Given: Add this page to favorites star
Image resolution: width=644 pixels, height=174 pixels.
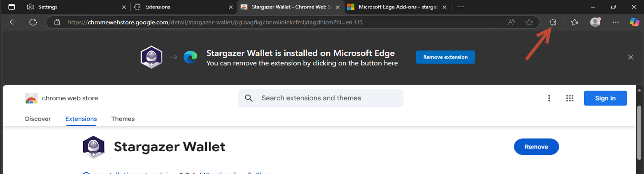Looking at the screenshot, I should point(529,22).
